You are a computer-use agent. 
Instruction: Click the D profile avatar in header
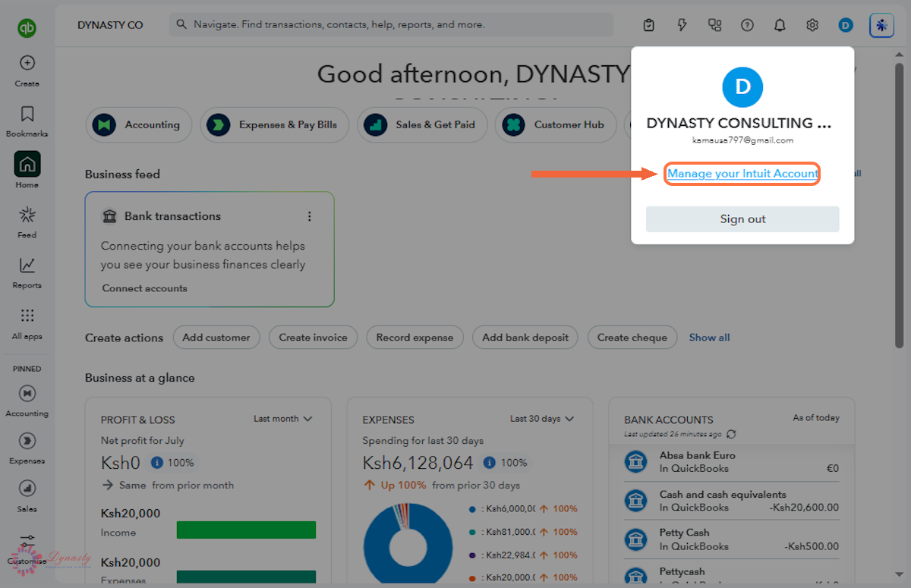click(846, 25)
